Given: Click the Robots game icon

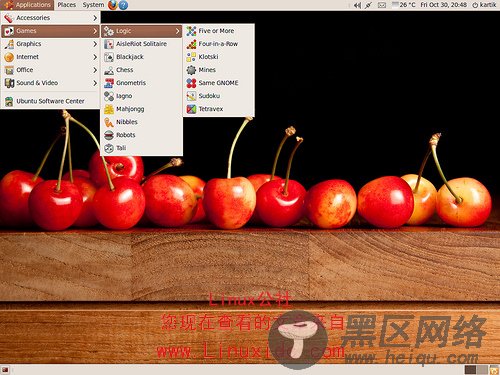Looking at the screenshot, I should click(109, 135).
